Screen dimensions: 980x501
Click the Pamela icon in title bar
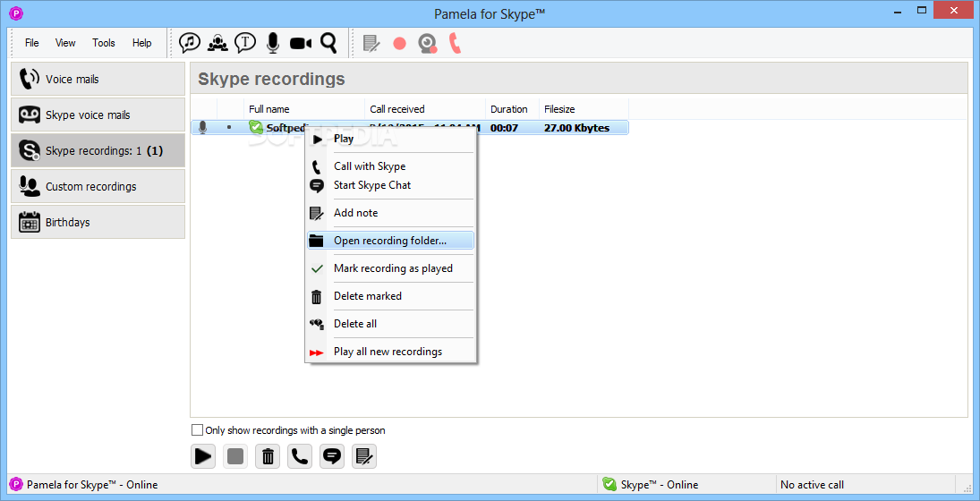(x=16, y=12)
